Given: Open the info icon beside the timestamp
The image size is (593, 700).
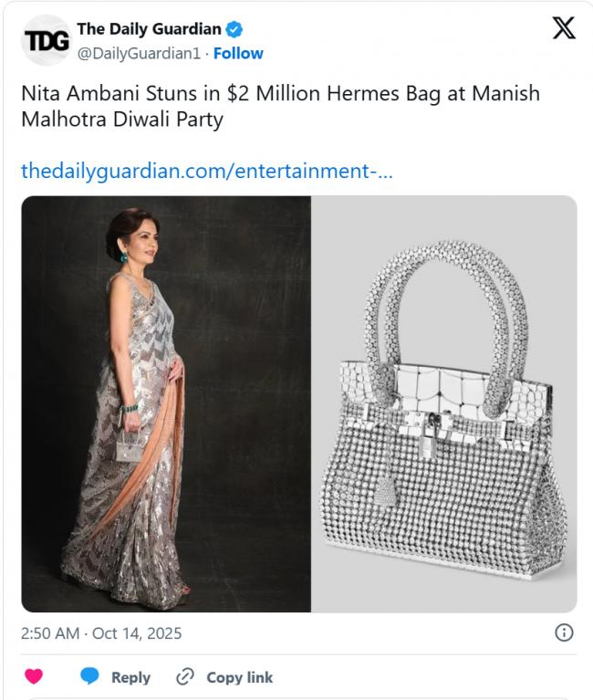Looking at the screenshot, I should (x=564, y=632).
